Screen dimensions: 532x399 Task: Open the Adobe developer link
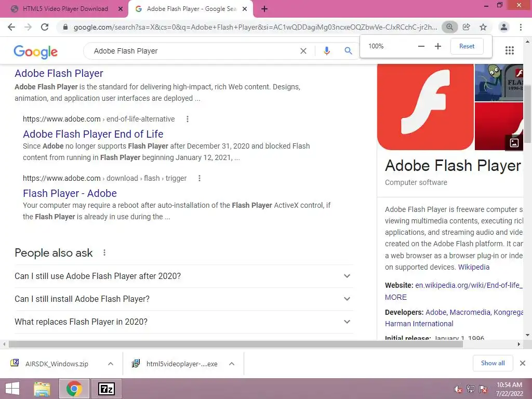pyautogui.click(x=436, y=312)
